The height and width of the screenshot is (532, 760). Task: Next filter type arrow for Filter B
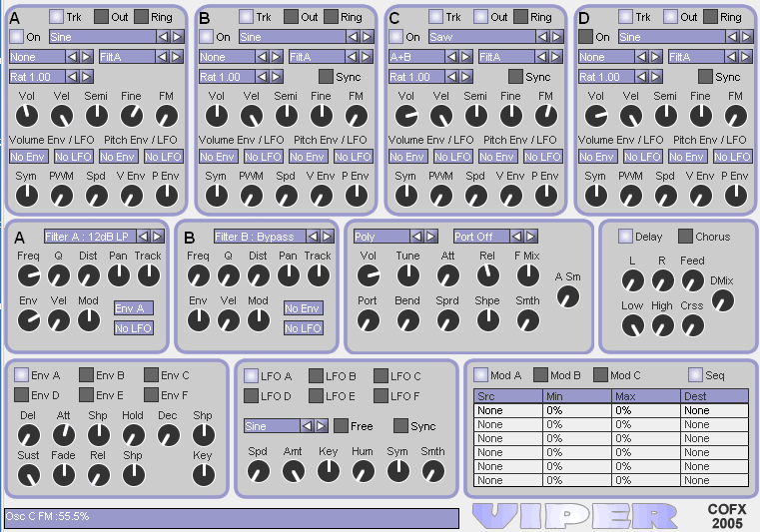pos(328,237)
